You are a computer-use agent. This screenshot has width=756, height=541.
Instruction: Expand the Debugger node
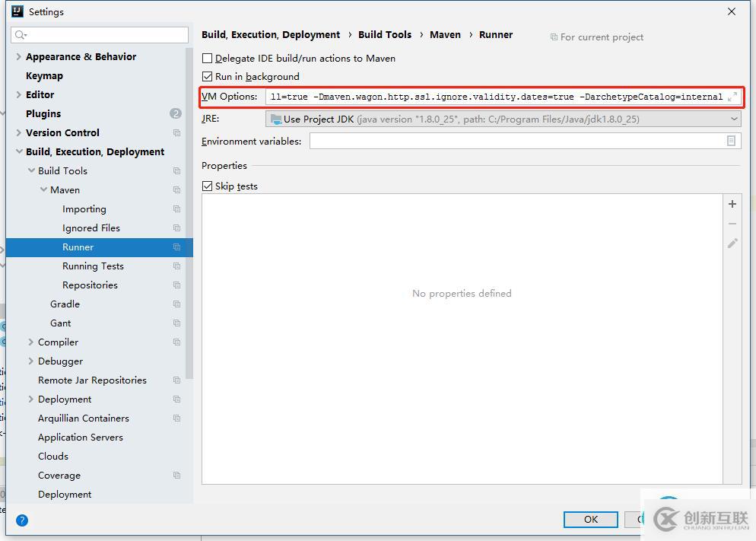tap(31, 361)
